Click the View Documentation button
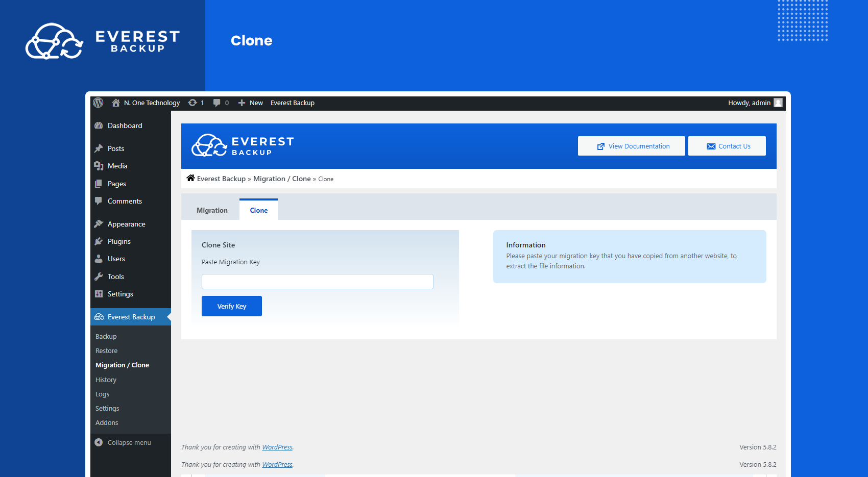This screenshot has width=868, height=477. point(632,146)
